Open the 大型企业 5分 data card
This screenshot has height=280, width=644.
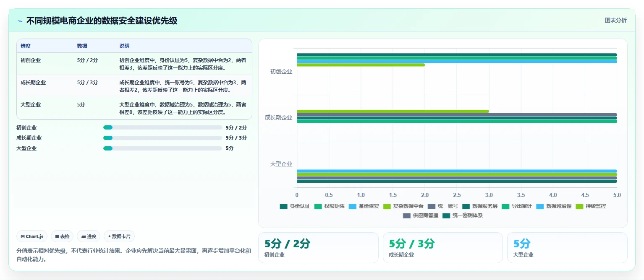[567, 248]
